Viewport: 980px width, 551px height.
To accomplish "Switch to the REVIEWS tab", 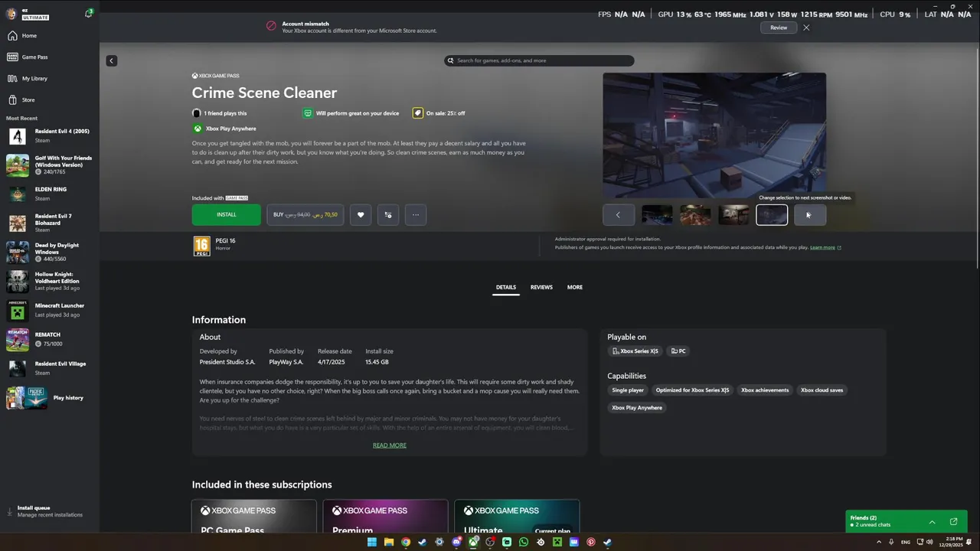I will [541, 288].
